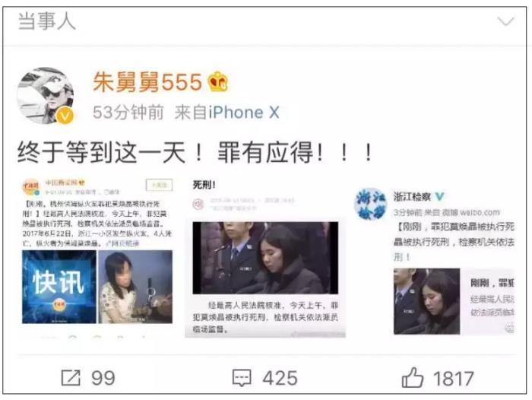This screenshot has height=400, width=532.
Task: Open the first attached image with 快讯
Action: (97, 257)
